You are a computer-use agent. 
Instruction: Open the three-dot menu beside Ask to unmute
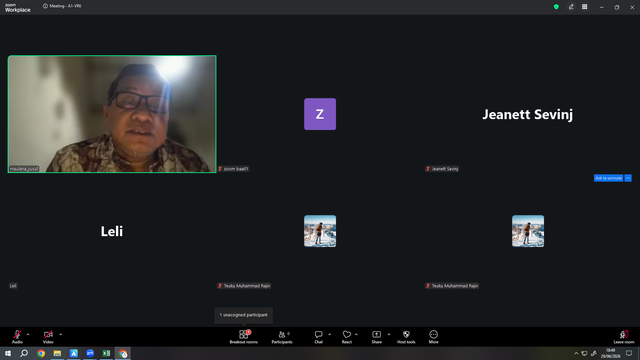[628, 178]
